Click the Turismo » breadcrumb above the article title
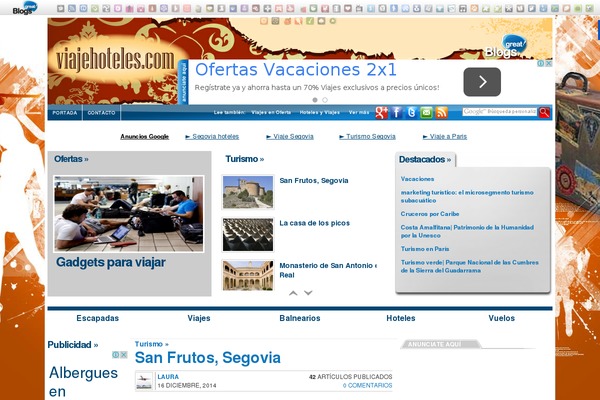This screenshot has height=400, width=600. tap(152, 344)
